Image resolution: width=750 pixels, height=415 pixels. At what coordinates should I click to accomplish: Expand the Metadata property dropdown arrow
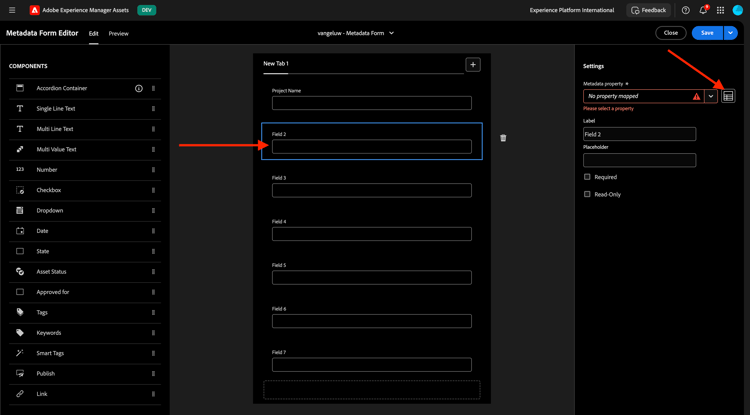pyautogui.click(x=711, y=96)
